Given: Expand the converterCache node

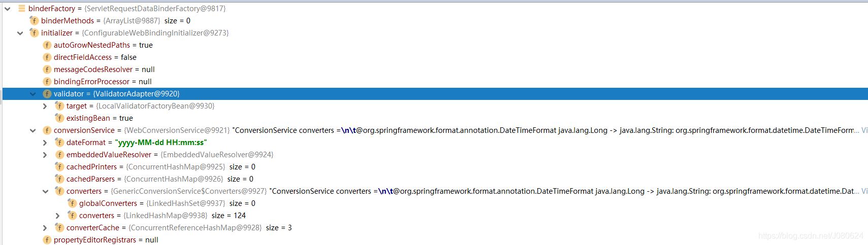Looking at the screenshot, I should 45,228.
